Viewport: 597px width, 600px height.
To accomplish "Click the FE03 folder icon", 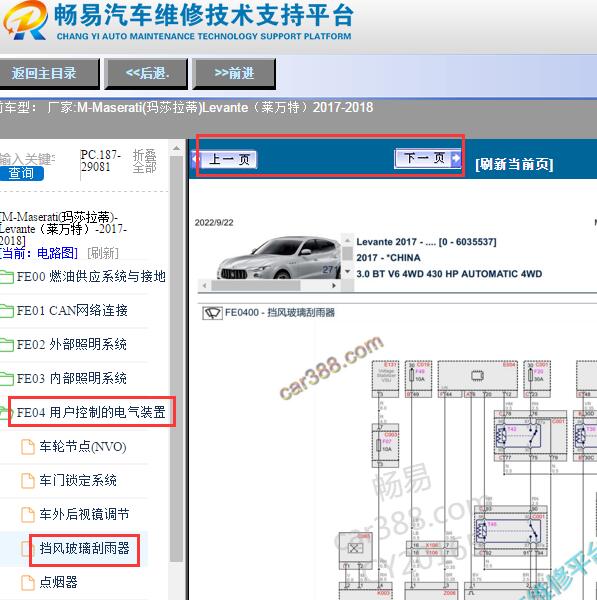I will (7, 379).
